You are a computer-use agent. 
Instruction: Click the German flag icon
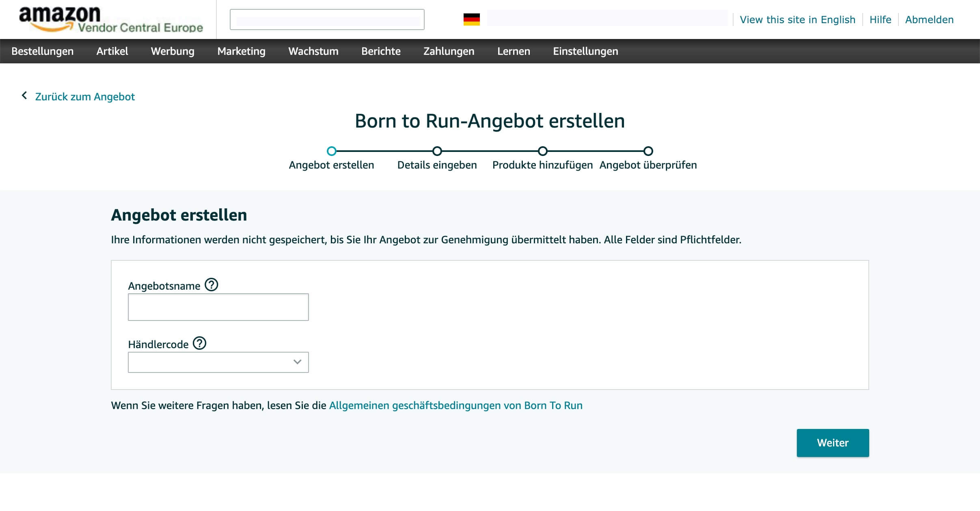(x=471, y=19)
